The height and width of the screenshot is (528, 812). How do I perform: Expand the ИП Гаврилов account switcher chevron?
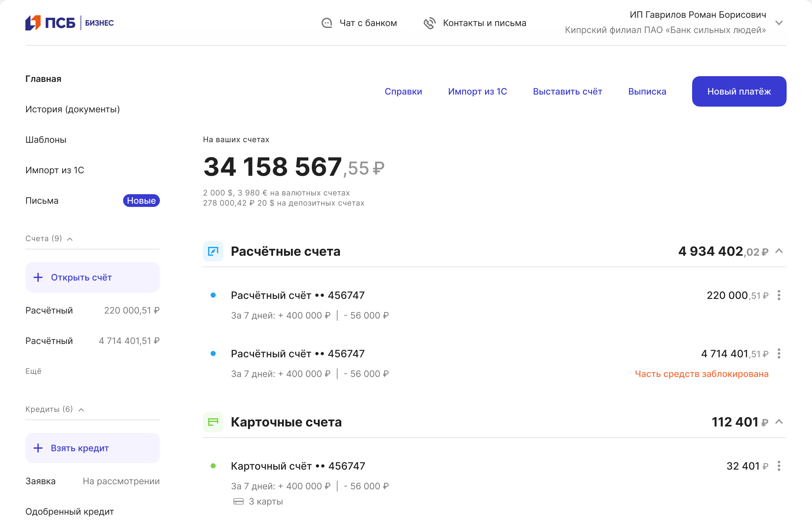(779, 23)
